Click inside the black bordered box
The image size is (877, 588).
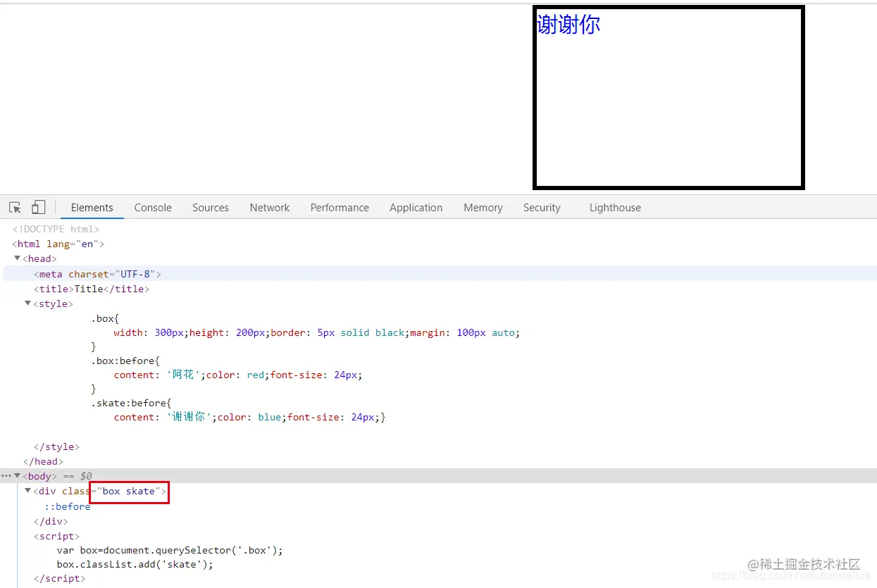668,98
